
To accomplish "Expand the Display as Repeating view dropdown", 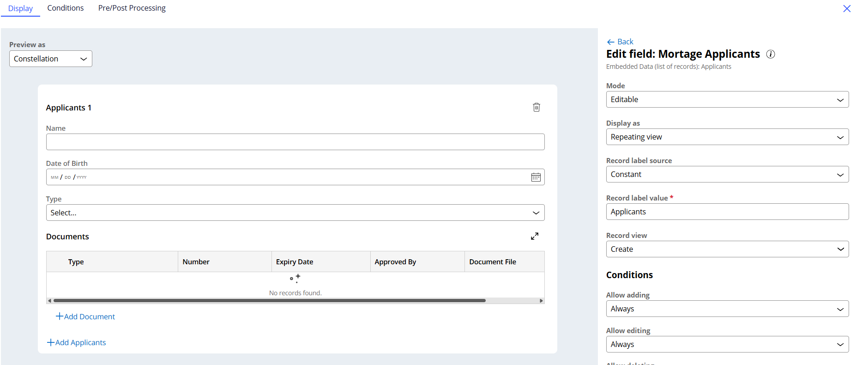I will (727, 137).
